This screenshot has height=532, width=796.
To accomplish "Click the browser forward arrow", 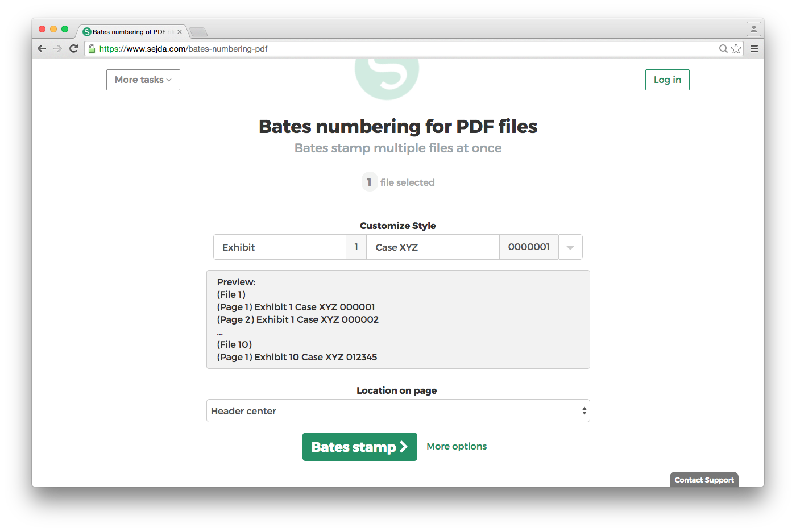I will coord(57,49).
